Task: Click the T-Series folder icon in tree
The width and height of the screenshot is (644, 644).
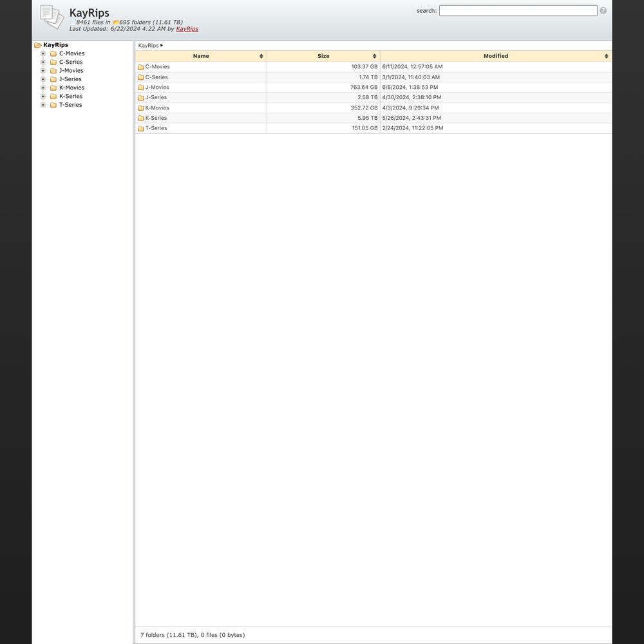Action: click(x=53, y=105)
